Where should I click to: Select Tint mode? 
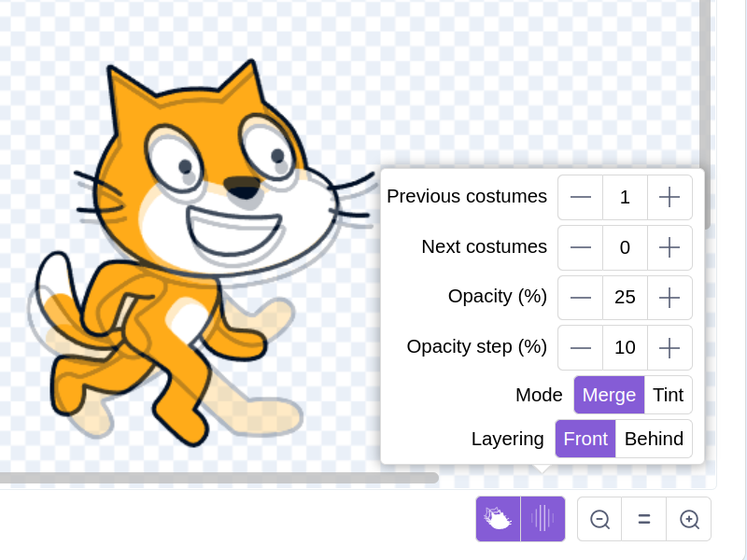[x=668, y=395]
